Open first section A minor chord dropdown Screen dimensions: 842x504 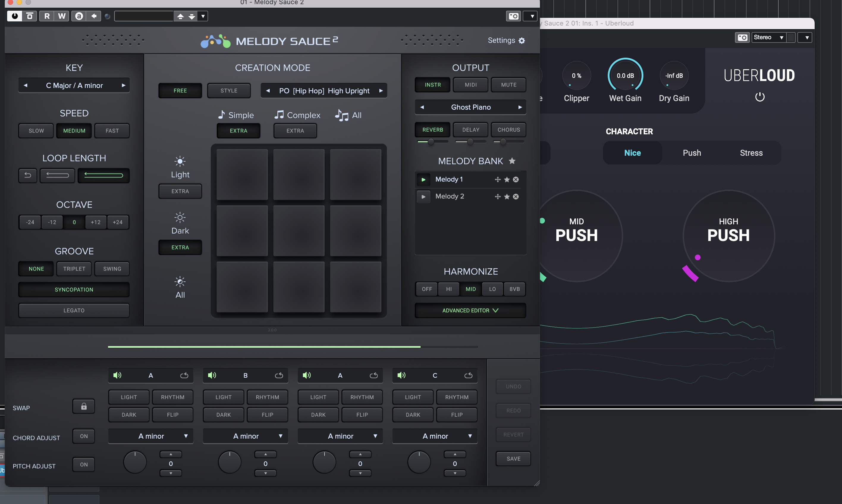(151, 436)
